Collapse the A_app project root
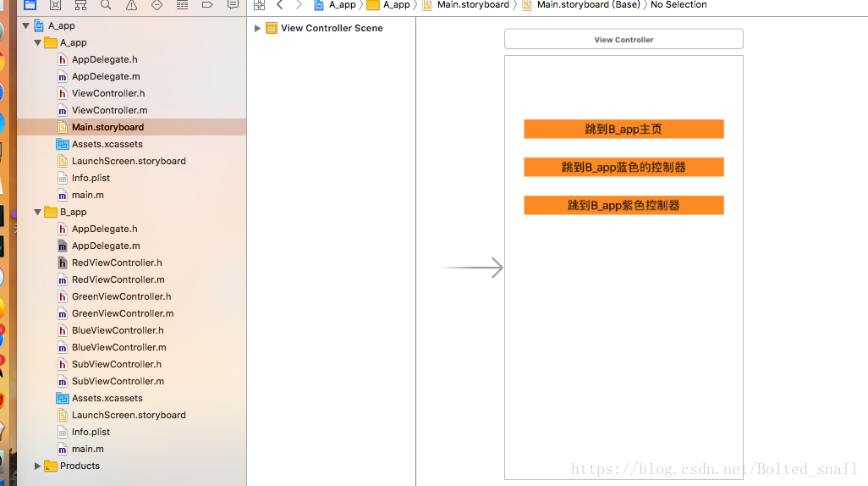This screenshot has height=486, width=868. click(x=25, y=25)
